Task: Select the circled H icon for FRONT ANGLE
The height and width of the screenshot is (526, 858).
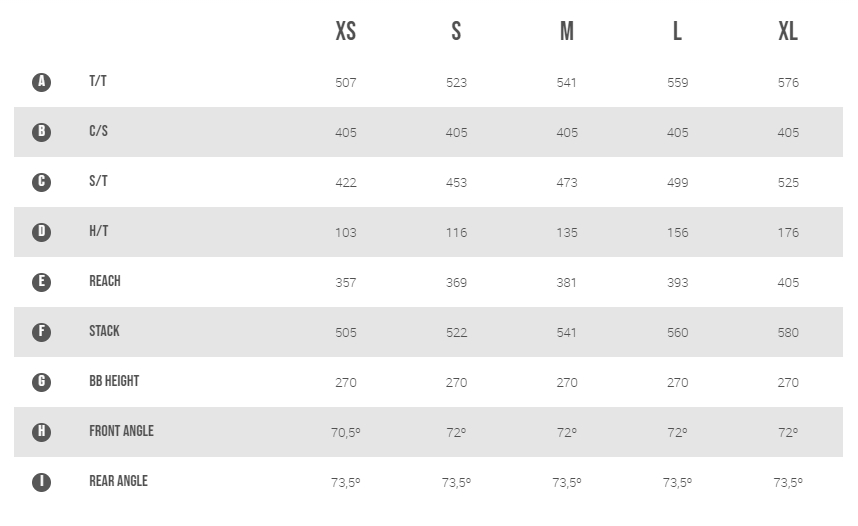Action: click(42, 432)
